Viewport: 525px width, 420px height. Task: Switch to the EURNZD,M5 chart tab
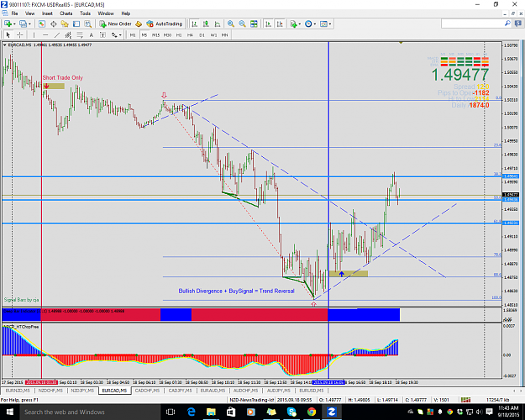pyautogui.click(x=18, y=391)
